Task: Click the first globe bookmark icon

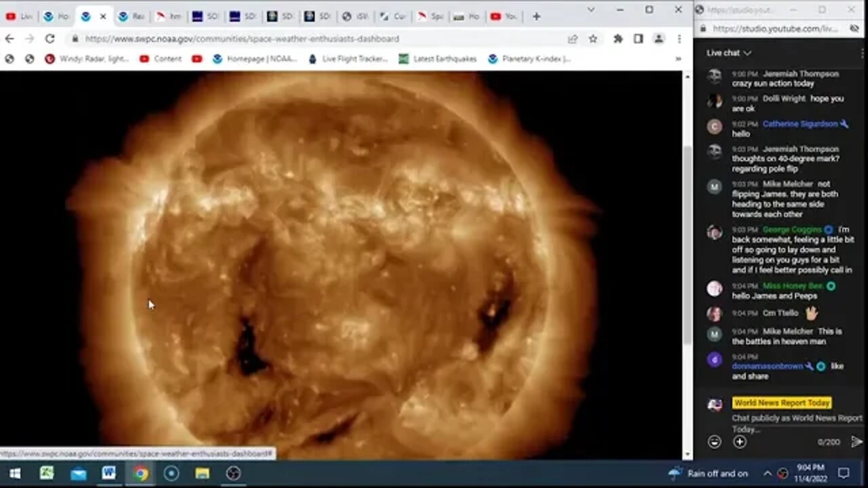Action: [9, 59]
